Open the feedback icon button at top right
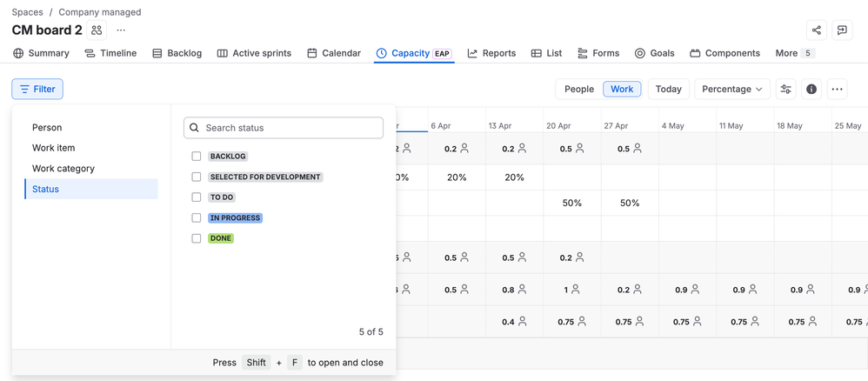 pyautogui.click(x=842, y=30)
